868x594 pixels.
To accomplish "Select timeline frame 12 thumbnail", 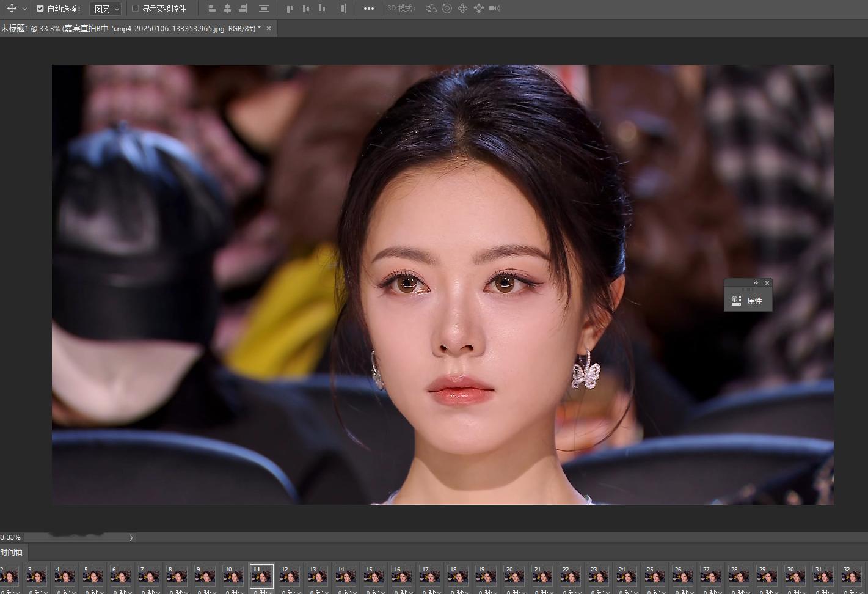I will pyautogui.click(x=290, y=576).
